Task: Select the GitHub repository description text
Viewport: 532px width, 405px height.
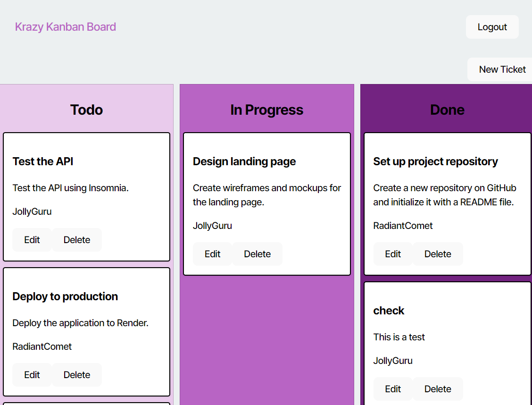Action: [x=445, y=195]
